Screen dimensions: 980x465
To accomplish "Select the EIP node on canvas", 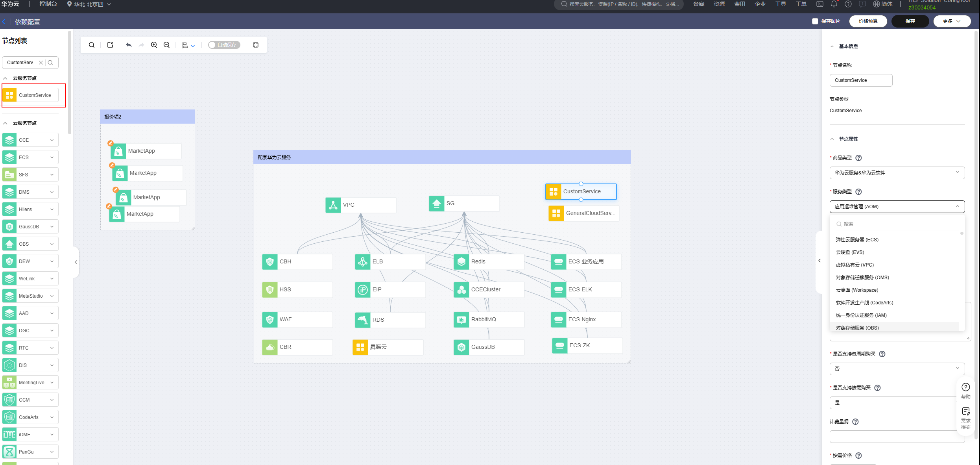I will tap(390, 290).
